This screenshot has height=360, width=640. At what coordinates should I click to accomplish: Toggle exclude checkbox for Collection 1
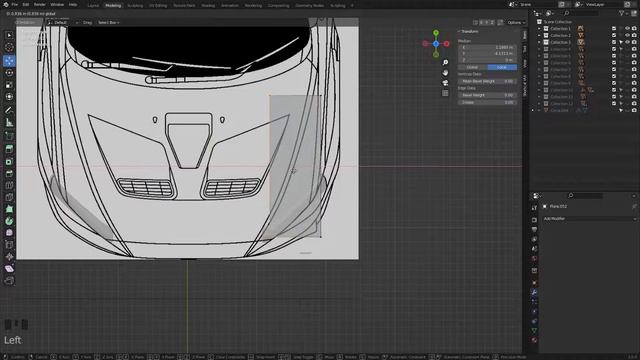coord(614,29)
